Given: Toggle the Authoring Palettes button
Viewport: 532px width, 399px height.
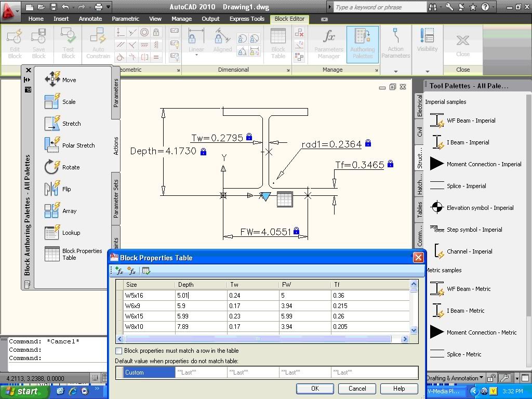Looking at the screenshot, I should (362, 43).
